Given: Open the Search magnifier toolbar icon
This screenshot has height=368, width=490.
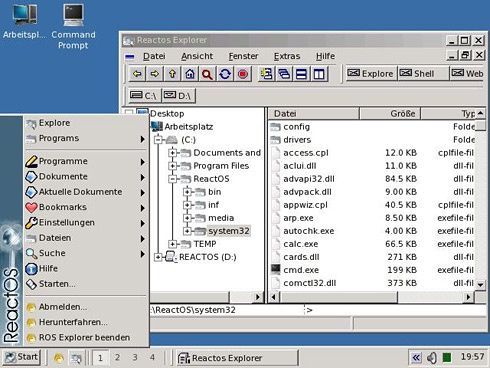Looking at the screenshot, I should pos(207,74).
